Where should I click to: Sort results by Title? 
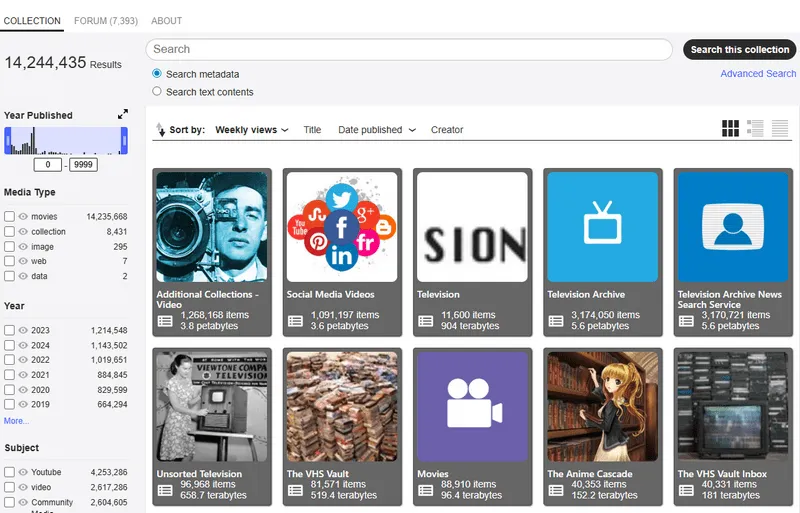tap(312, 130)
